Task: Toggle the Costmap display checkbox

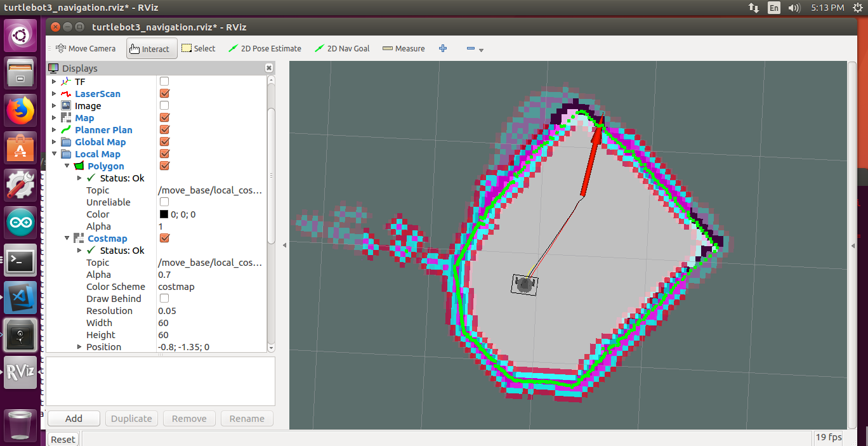Action: click(x=164, y=238)
